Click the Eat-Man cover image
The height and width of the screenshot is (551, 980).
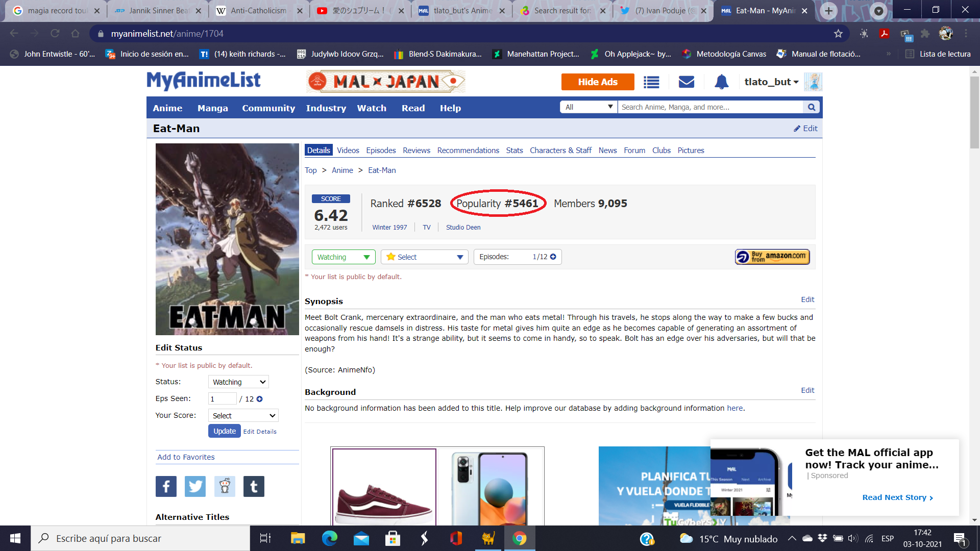227,239
